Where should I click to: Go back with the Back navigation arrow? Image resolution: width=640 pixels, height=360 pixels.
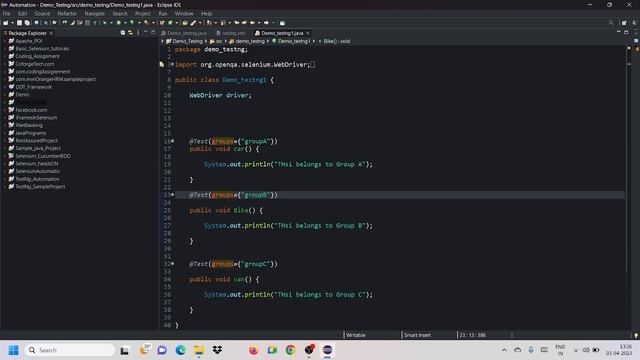tap(253, 23)
